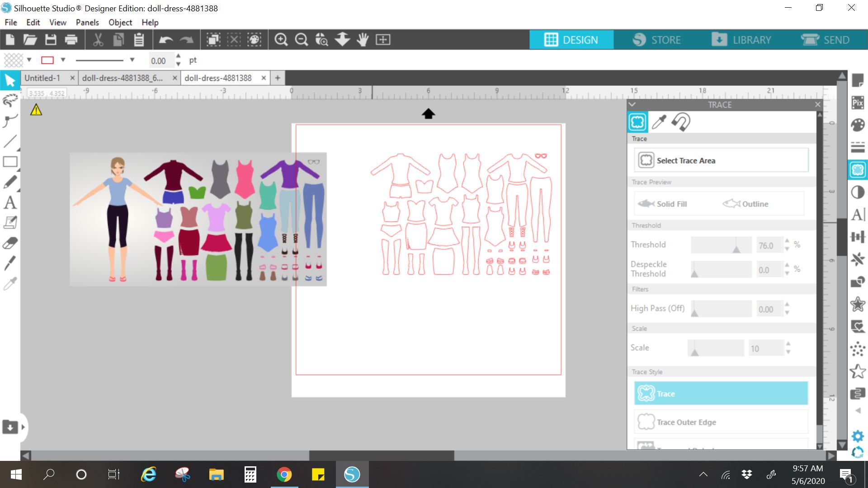The width and height of the screenshot is (868, 488).
Task: Click the Trace button
Action: [721, 394]
